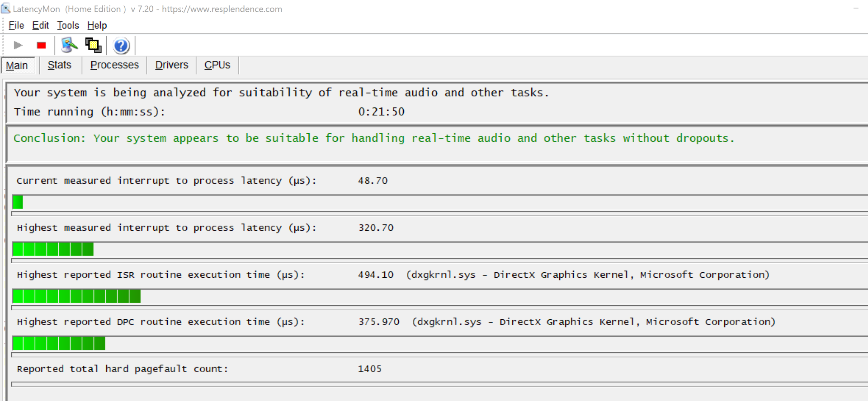Click the time running value 0:21:50
Screen dimensions: 868x401
381,112
